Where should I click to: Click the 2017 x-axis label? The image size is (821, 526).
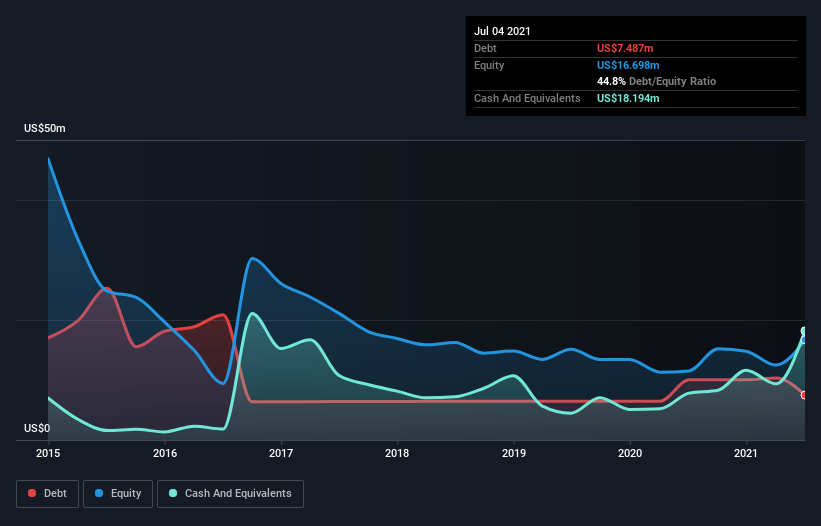pos(281,453)
